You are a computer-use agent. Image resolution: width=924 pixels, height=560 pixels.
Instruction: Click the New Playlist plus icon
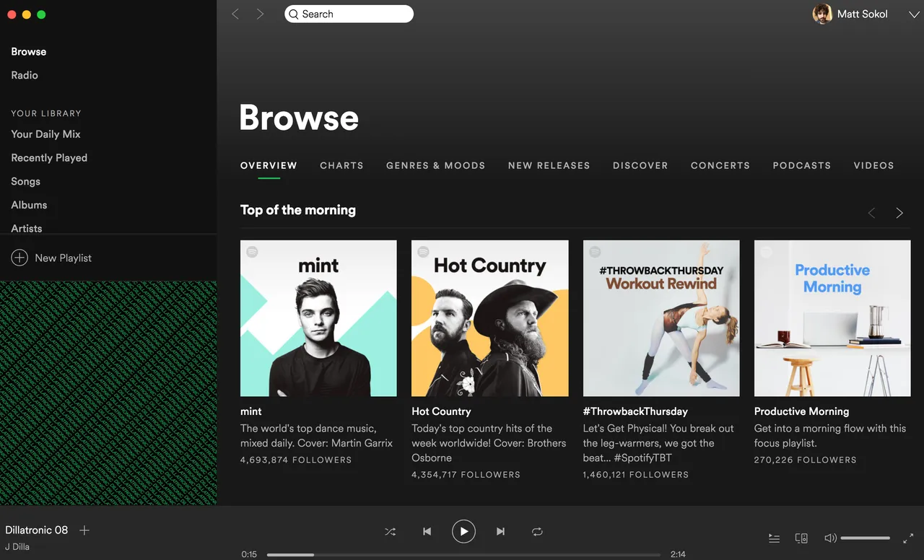(x=19, y=258)
